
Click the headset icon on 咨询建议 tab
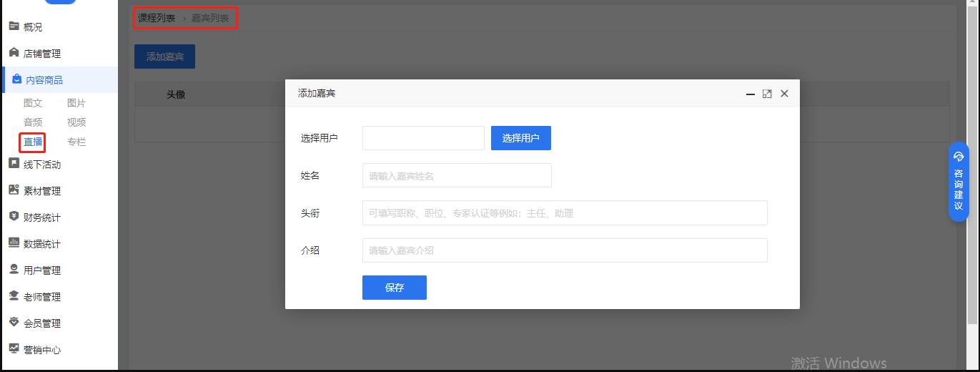click(959, 157)
